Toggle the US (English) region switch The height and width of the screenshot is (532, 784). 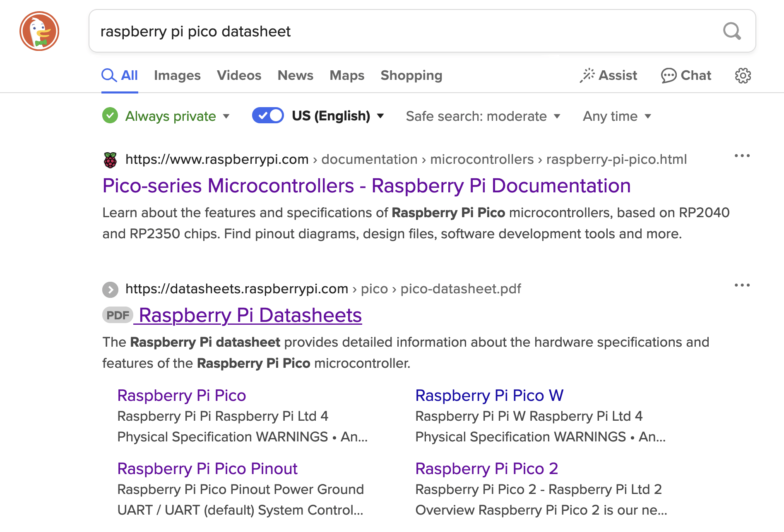click(268, 115)
